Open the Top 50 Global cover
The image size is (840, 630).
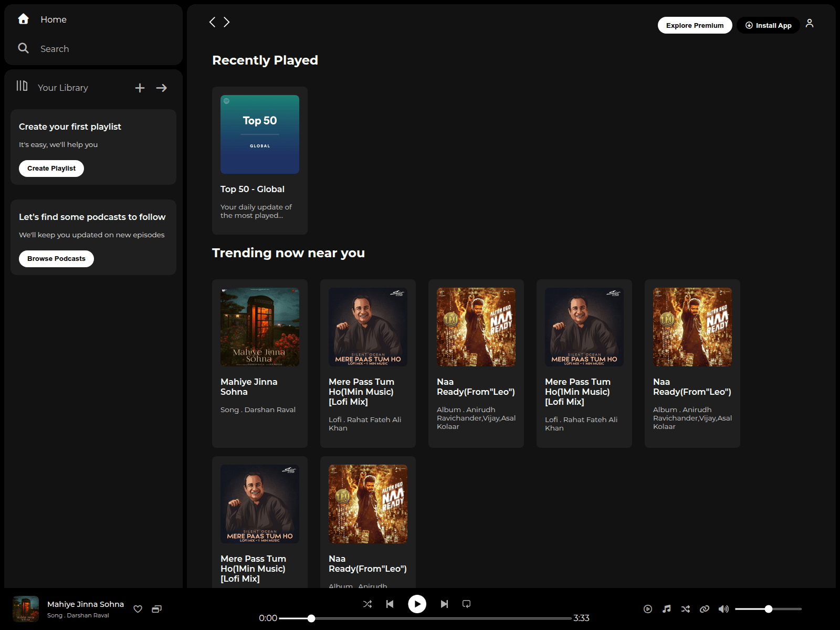coord(260,134)
